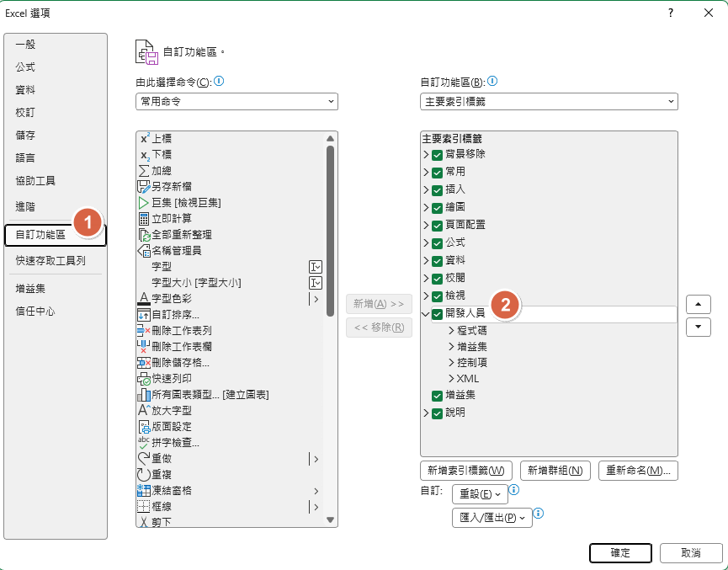Expand the 檢視 tab node

[x=426, y=296]
